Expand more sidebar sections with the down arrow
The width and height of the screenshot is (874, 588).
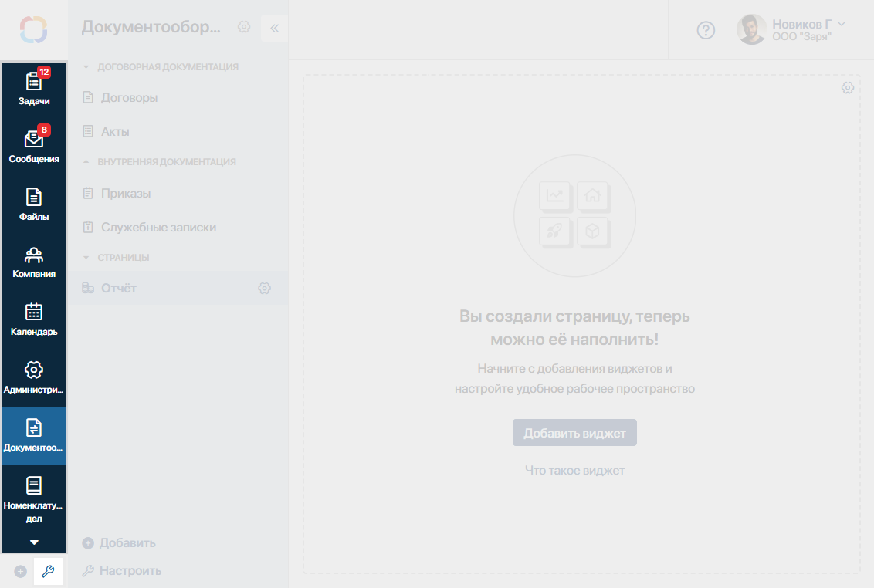point(34,542)
